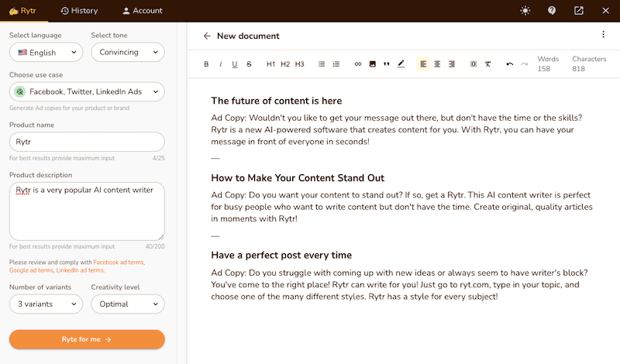This screenshot has width=620, height=364.
Task: Open the English language dropdown
Action: 46,52
